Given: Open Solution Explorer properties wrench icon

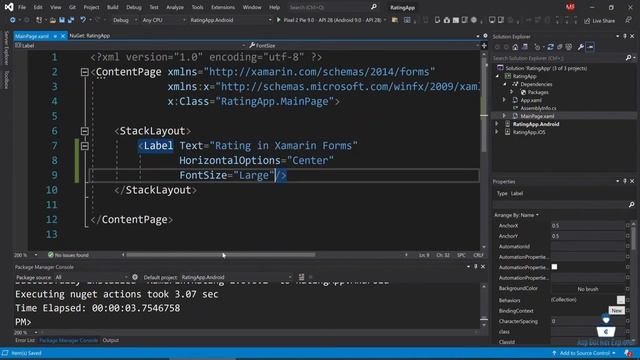Looking at the screenshot, I should pos(580,47).
